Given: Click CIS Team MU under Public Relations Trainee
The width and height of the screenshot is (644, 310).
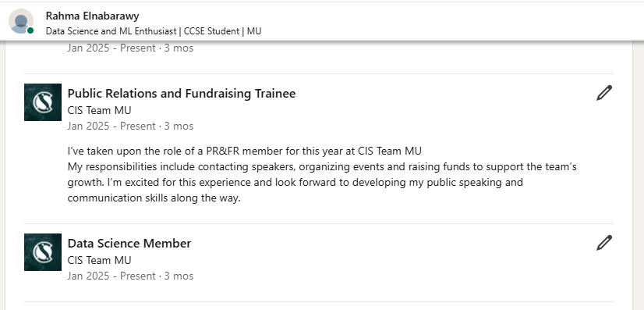Looking at the screenshot, I should 99,111.
